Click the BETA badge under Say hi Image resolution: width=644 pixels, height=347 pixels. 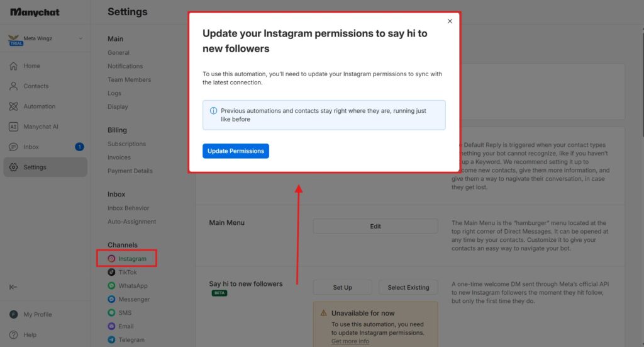219,293
